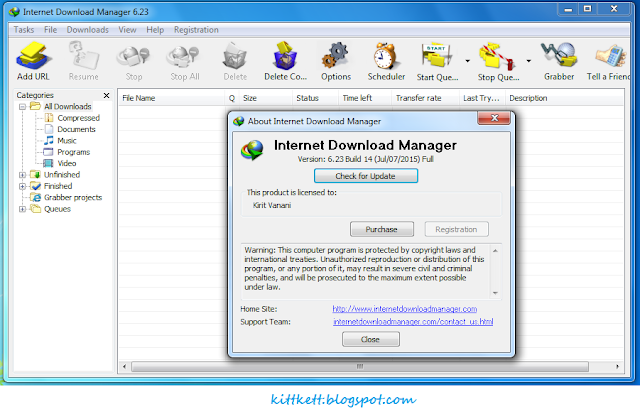The height and width of the screenshot is (414, 640).
Task: Close the Categories panel with the X
Action: click(107, 95)
